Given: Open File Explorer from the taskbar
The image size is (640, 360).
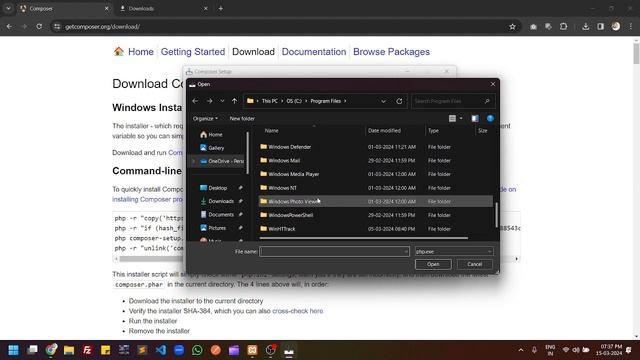Looking at the screenshot, I should (69, 350).
